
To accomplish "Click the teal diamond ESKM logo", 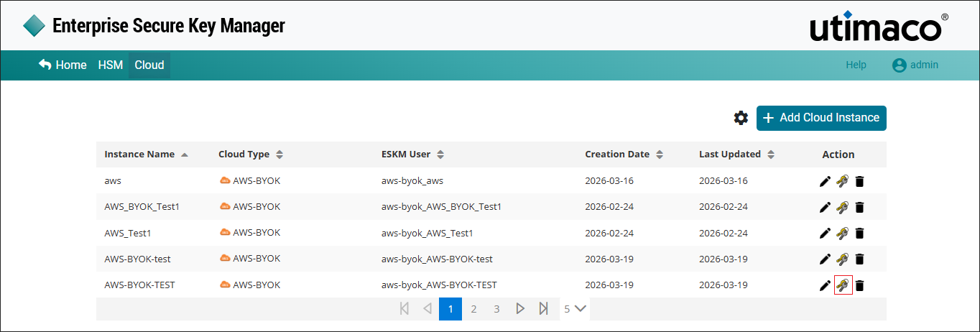I will (x=34, y=26).
